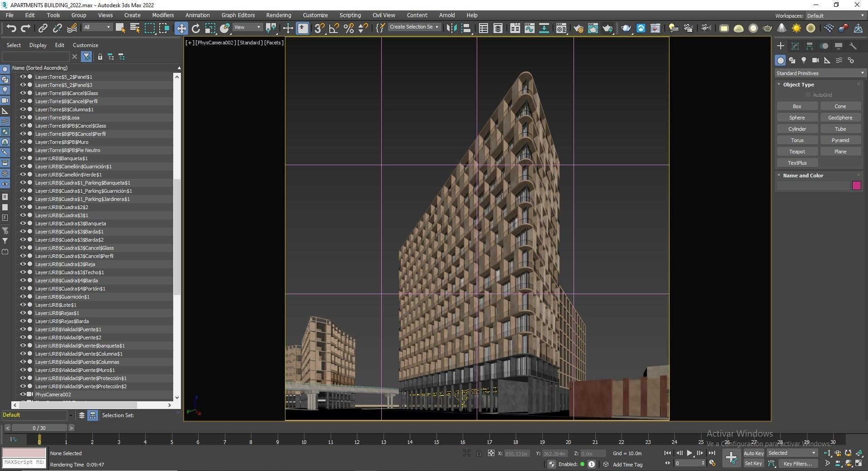Click the Mirror tool icon
This screenshot has width=868, height=471.
[x=451, y=28]
